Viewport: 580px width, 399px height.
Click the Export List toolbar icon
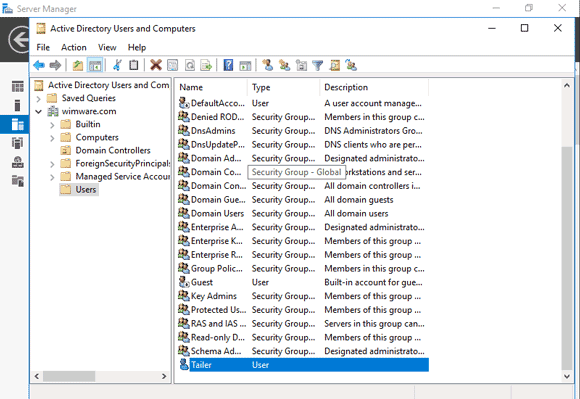click(x=206, y=65)
